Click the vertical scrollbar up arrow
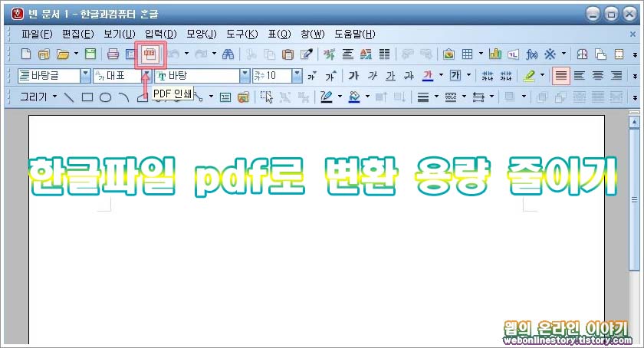Viewport: 644px width, 348px height. click(634, 123)
